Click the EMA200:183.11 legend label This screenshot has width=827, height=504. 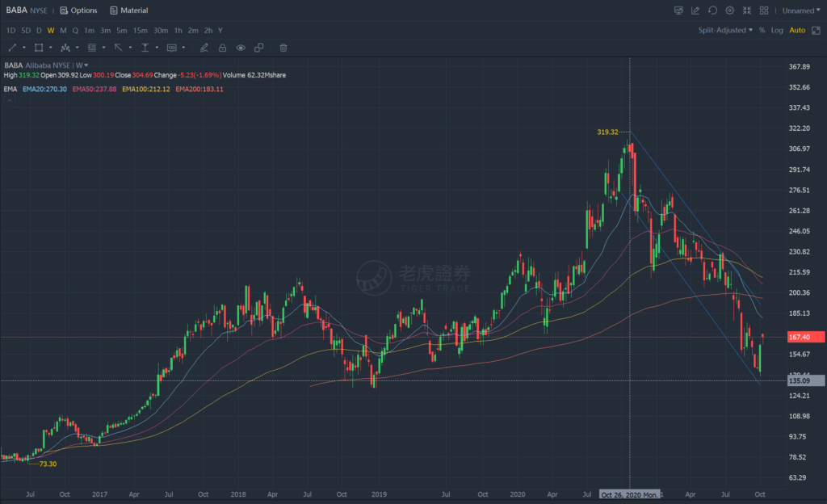(199, 89)
